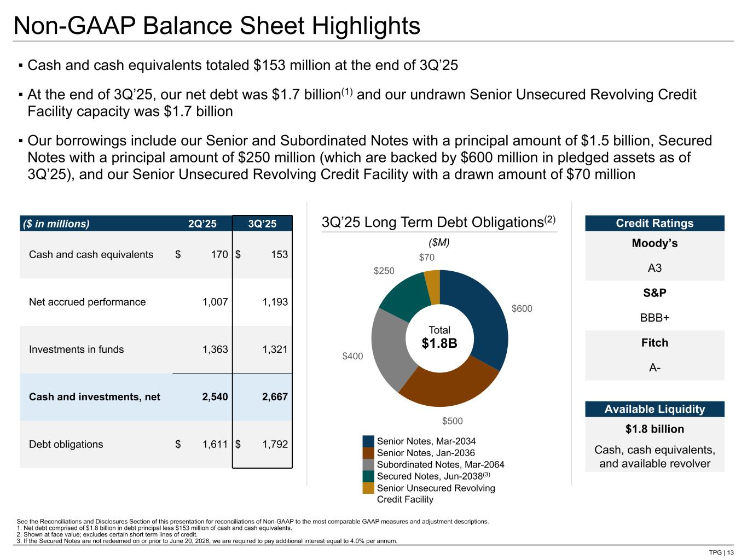Click the Available Liquidity header bar
The width and height of the screenshot is (747, 560).
click(655, 409)
